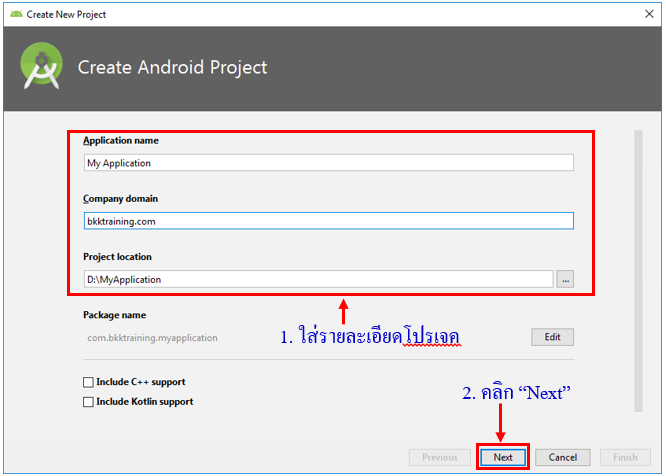This screenshot has height=476, width=666.
Task: Click the greyed-out Finish button
Action: click(x=624, y=457)
